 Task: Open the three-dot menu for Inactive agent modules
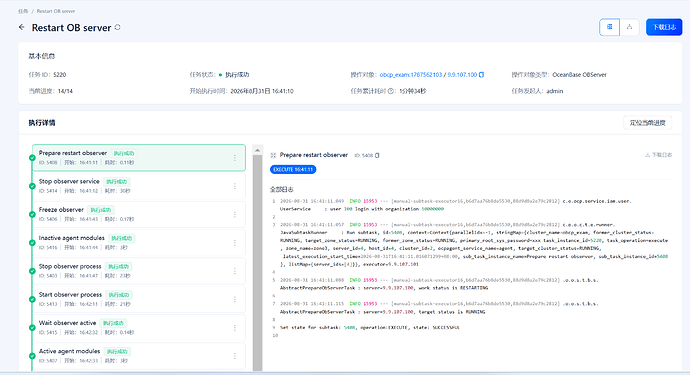click(x=235, y=243)
